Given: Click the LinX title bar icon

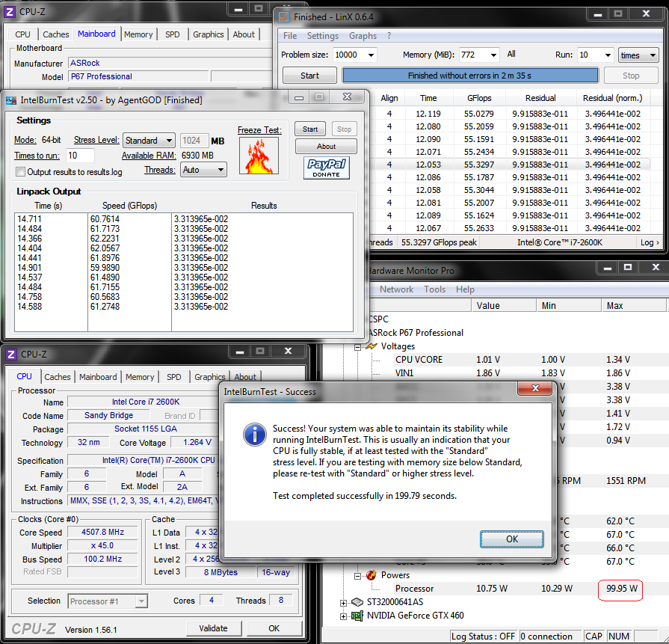Looking at the screenshot, I should point(284,16).
